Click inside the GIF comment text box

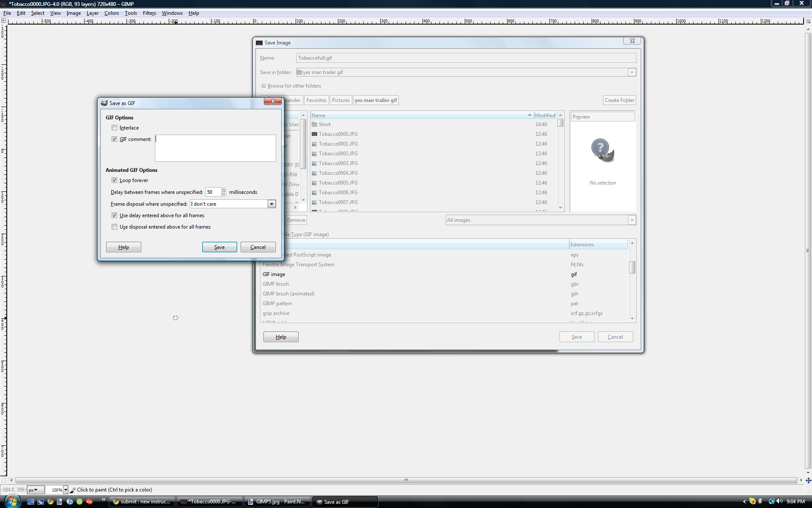215,148
